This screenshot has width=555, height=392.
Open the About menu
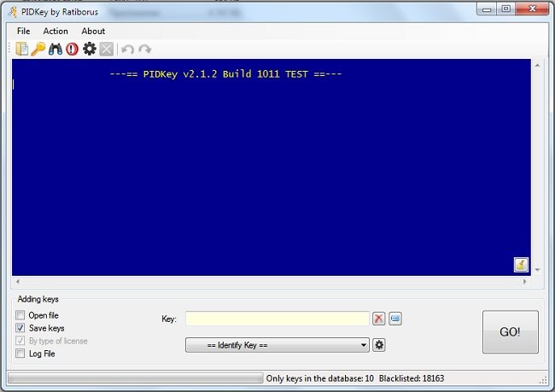click(93, 31)
